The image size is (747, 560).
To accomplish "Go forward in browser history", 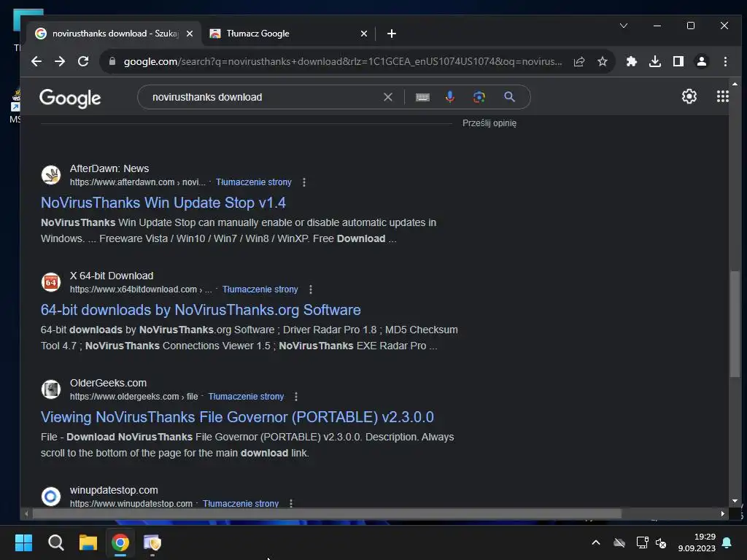I will (x=60, y=61).
